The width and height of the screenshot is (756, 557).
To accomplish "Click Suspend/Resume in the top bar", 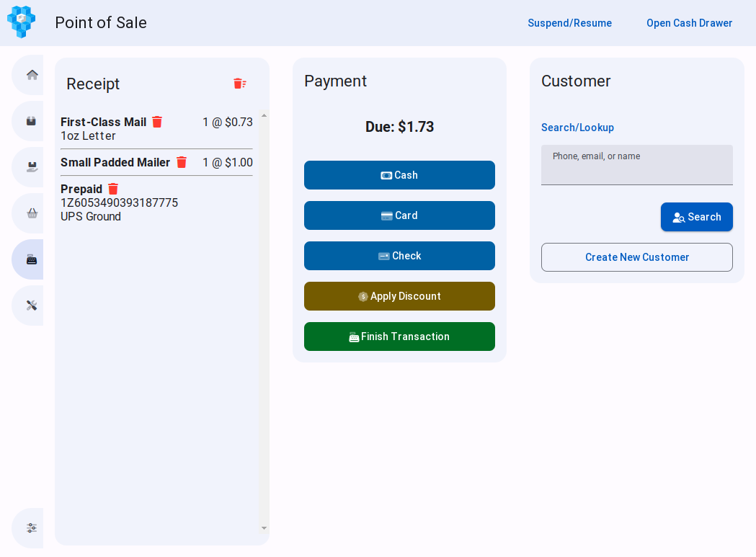I will click(569, 23).
